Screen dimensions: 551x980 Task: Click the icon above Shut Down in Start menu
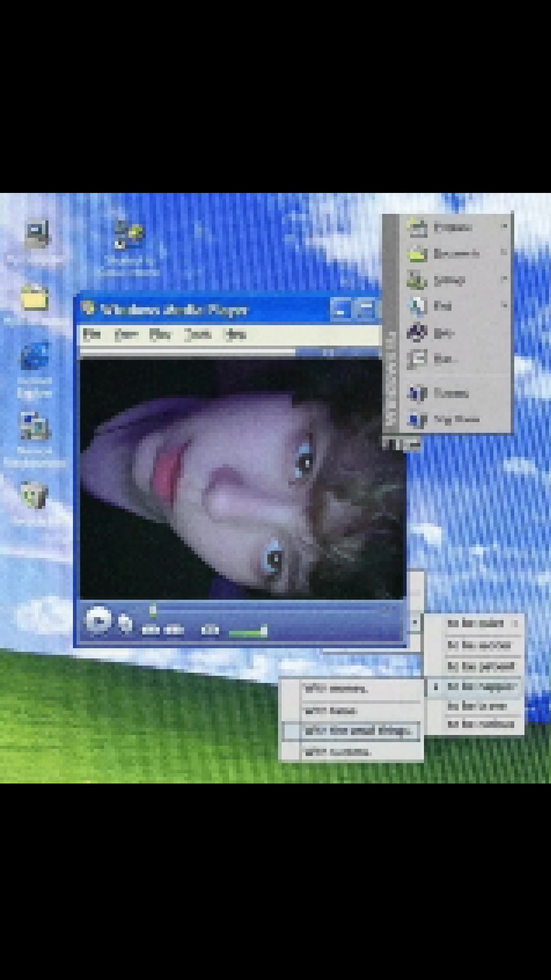417,393
